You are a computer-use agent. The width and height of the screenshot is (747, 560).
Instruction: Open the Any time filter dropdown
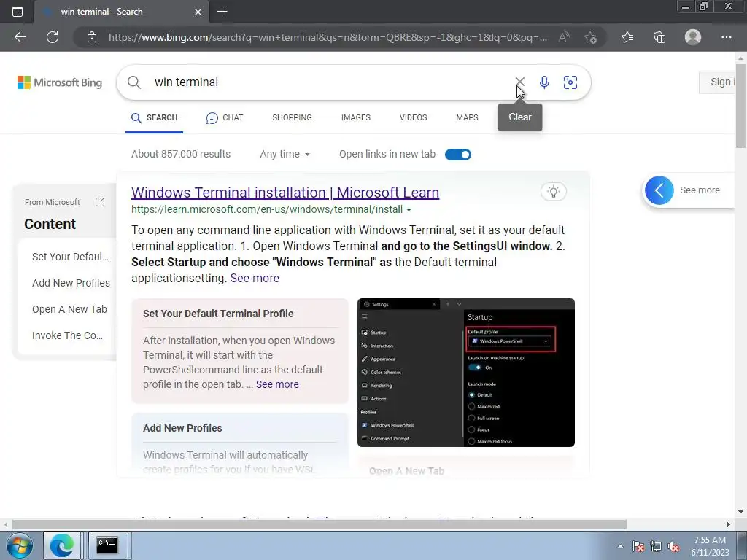pos(285,155)
